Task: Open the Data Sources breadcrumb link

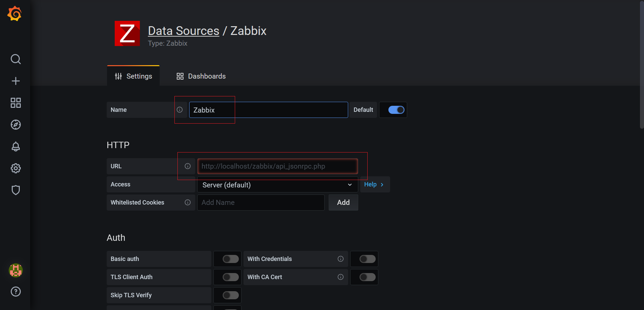Action: (x=183, y=31)
